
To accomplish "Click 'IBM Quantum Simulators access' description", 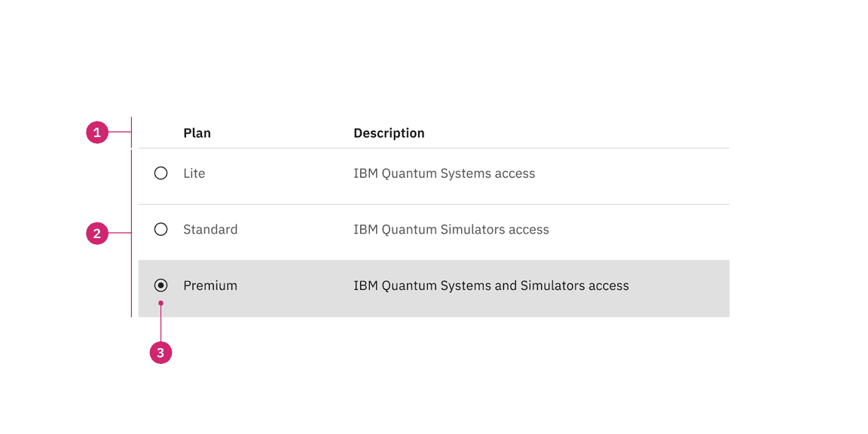I will 451,229.
